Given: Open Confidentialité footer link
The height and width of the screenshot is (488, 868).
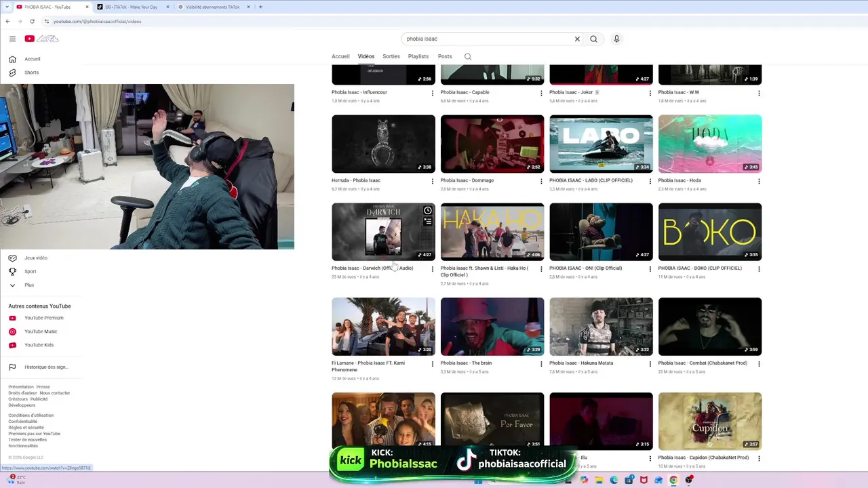Looking at the screenshot, I should pyautogui.click(x=23, y=422).
